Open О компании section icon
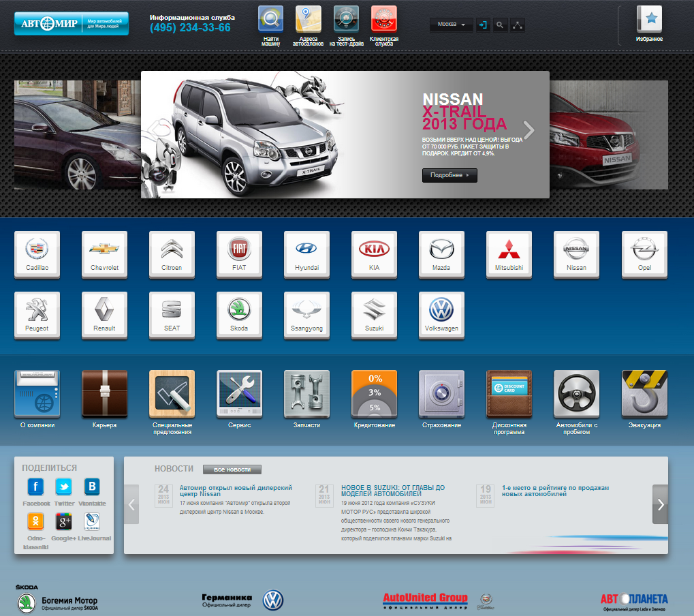The width and height of the screenshot is (694, 616). click(37, 394)
